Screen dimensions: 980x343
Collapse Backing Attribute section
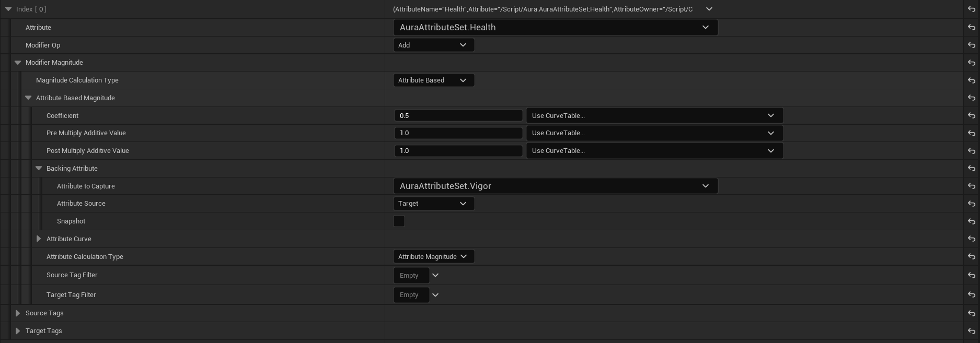pos(39,168)
